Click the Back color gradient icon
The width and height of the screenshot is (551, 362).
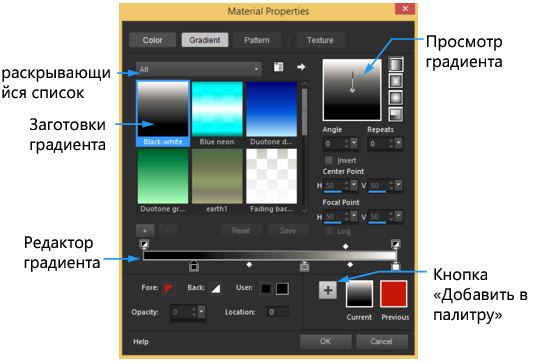coord(215,289)
